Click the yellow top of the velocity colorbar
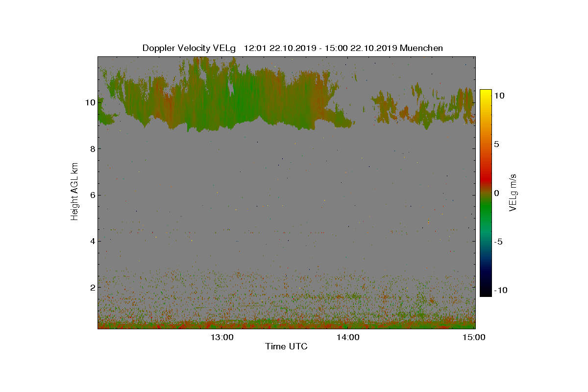This screenshot has height=392, width=588. click(485, 93)
